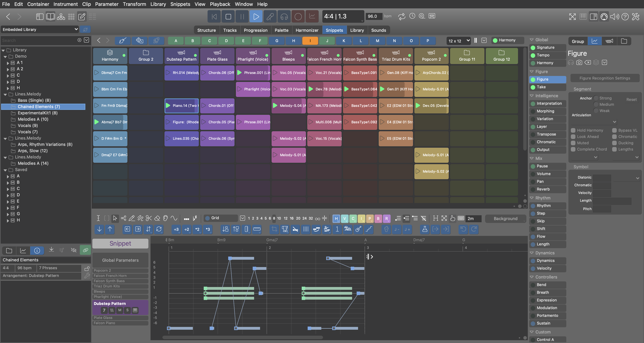This screenshot has height=343, width=644.
Task: Open the Transform menu
Action: [x=134, y=4]
